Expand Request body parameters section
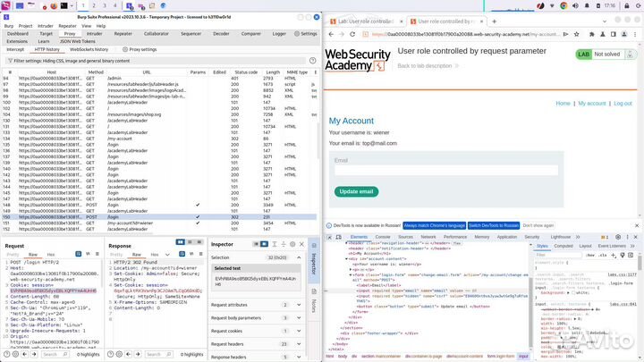Viewport: 644px width, 362px height. [299, 318]
